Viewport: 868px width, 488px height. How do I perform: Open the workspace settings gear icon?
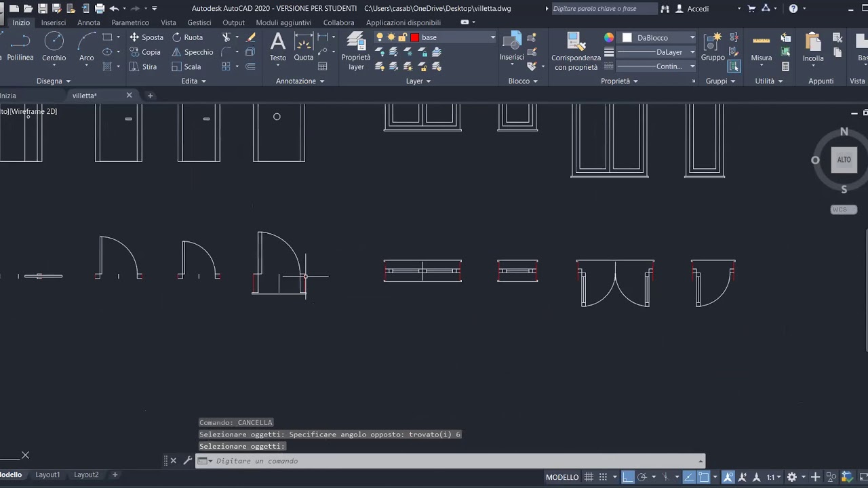pyautogui.click(x=791, y=477)
